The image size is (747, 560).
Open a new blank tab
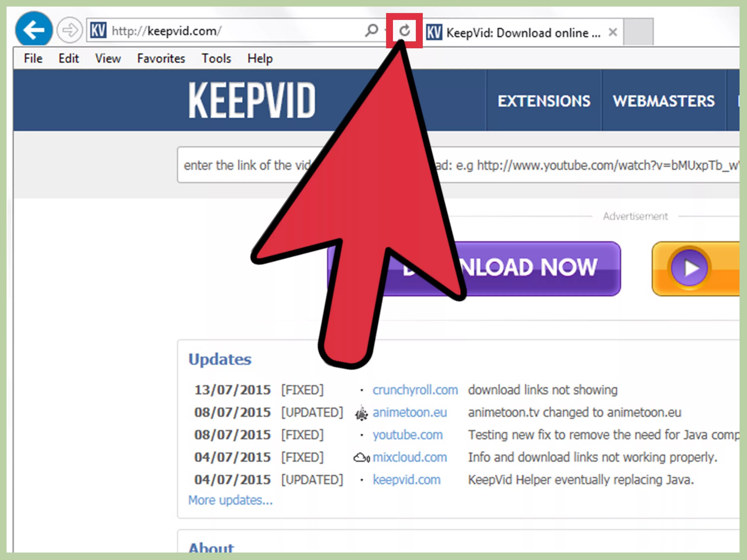click(638, 32)
